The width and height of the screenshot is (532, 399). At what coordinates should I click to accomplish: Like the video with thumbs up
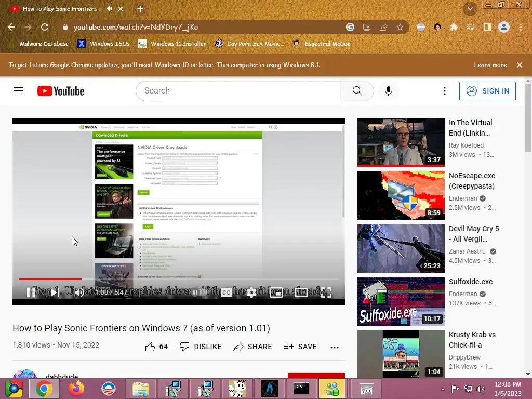(x=156, y=347)
